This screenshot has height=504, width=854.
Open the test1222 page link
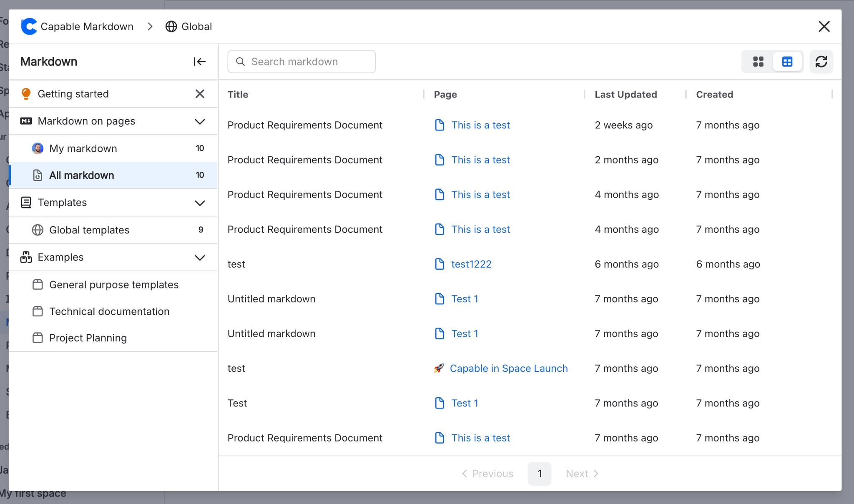[471, 263]
